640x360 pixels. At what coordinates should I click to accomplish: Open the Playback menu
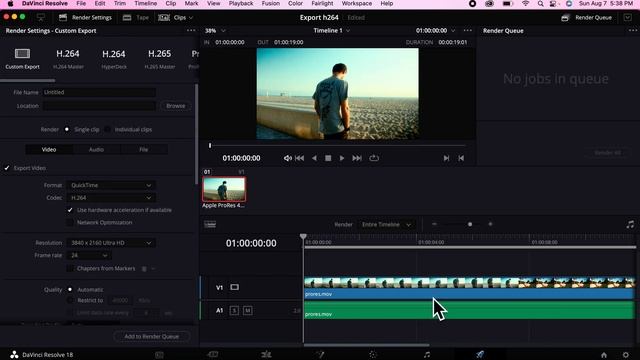pos(241,4)
